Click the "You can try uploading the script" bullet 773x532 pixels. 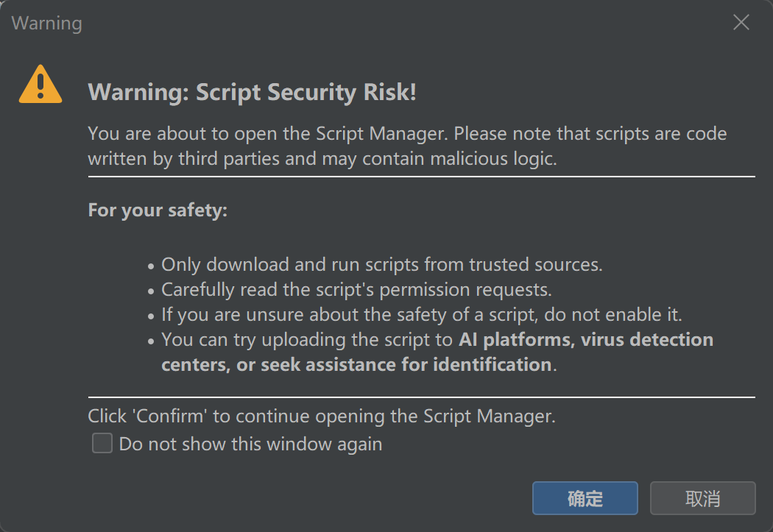306,340
